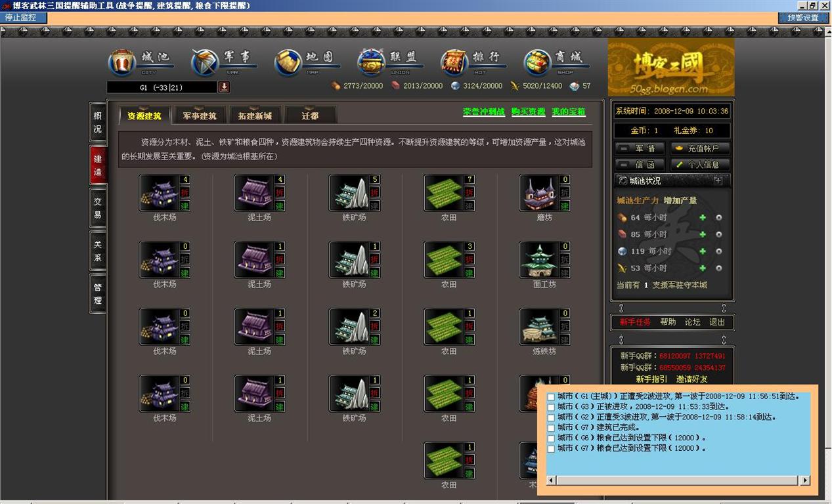Open the 新手指引 guide link

click(651, 379)
